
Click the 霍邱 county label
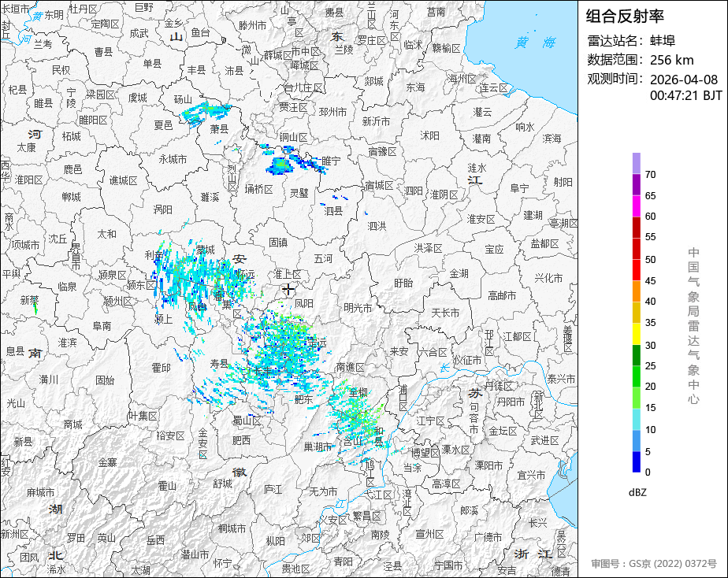click(161, 368)
